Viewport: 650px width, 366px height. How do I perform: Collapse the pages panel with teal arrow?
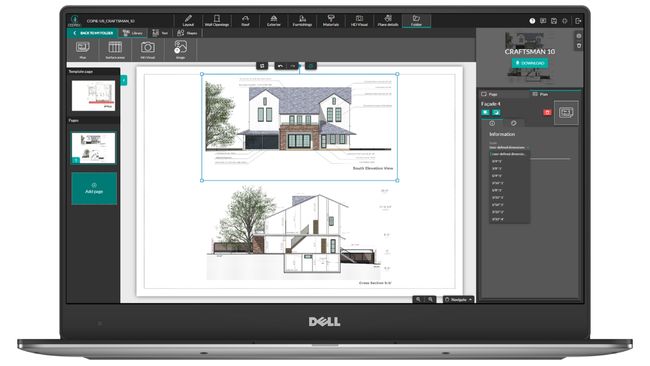tap(124, 80)
